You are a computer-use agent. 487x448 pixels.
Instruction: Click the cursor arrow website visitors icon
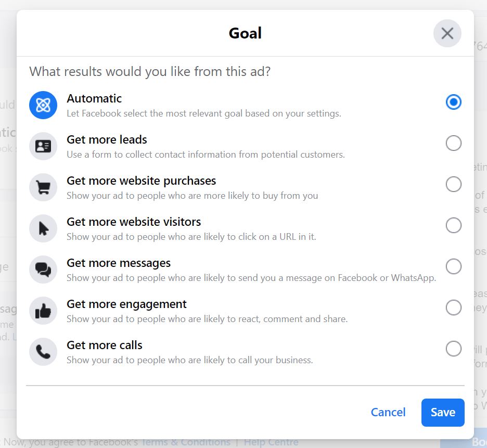pyautogui.click(x=43, y=228)
